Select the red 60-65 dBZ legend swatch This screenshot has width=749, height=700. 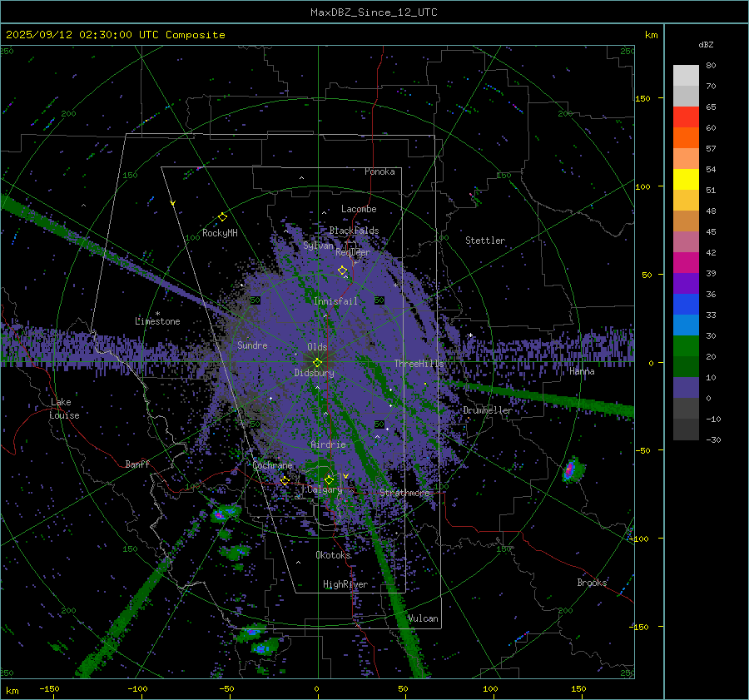pyautogui.click(x=686, y=117)
